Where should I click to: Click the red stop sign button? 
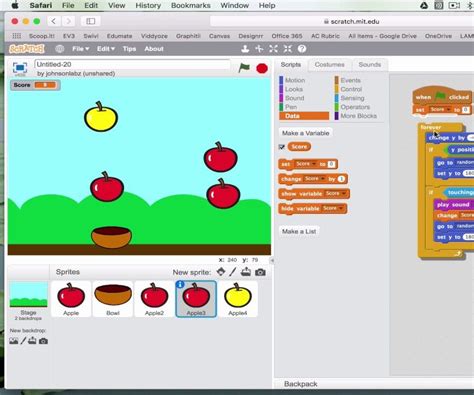262,68
